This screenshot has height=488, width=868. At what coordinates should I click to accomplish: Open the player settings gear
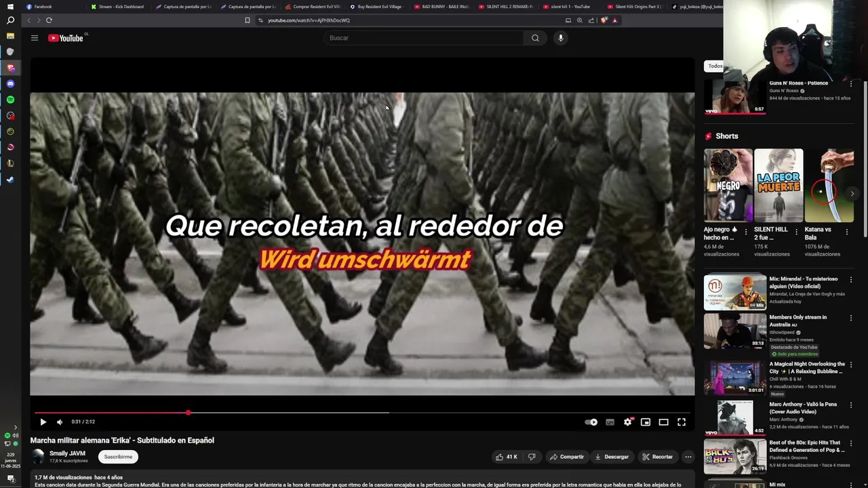[628, 422]
